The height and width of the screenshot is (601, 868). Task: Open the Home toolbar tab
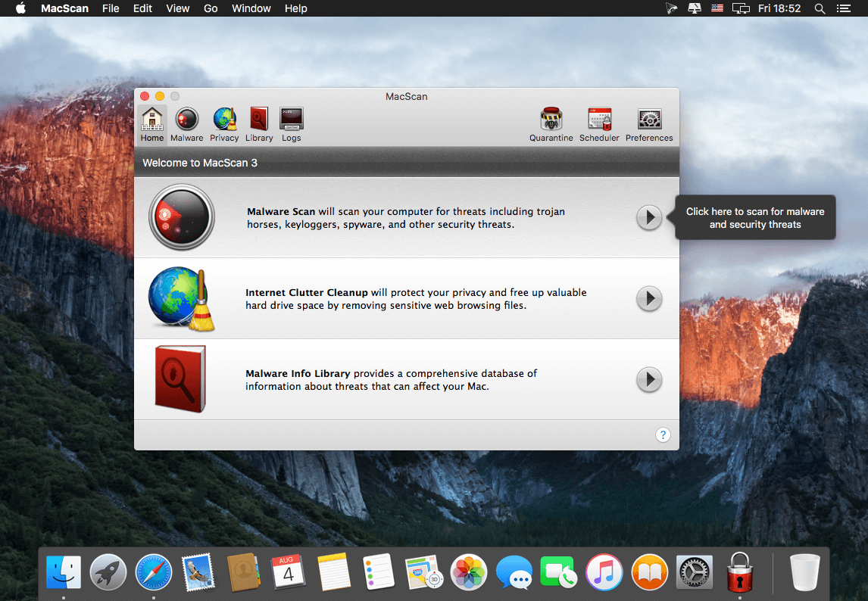pyautogui.click(x=151, y=125)
